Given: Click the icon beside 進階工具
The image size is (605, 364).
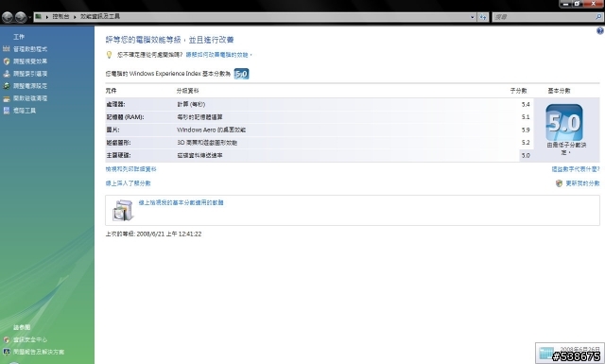Looking at the screenshot, I should coord(7,111).
